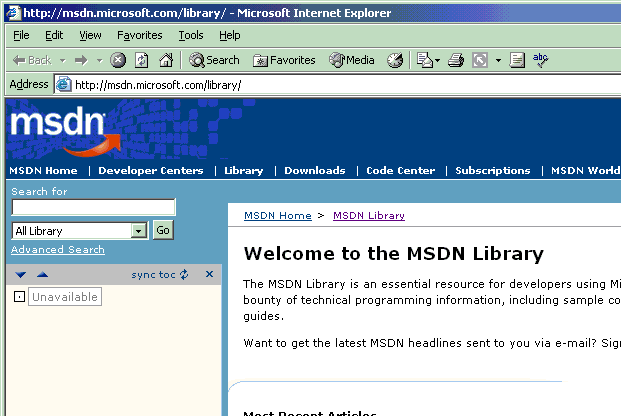This screenshot has height=416, width=621.
Task: Open the Edit button dropdown arrow
Action: pyautogui.click(x=498, y=61)
